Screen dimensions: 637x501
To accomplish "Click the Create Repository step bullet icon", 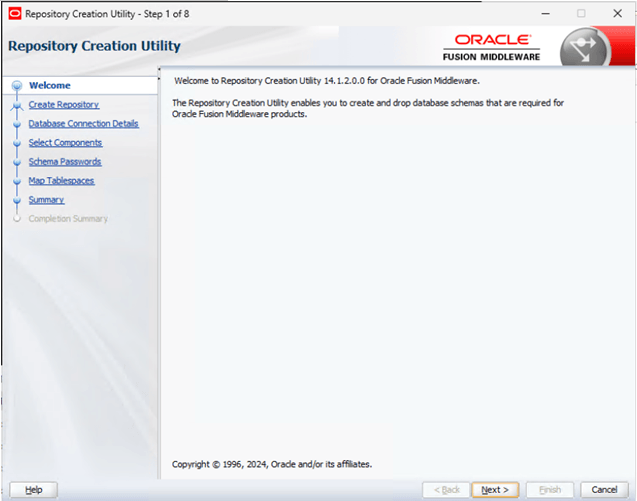I will pyautogui.click(x=17, y=106).
